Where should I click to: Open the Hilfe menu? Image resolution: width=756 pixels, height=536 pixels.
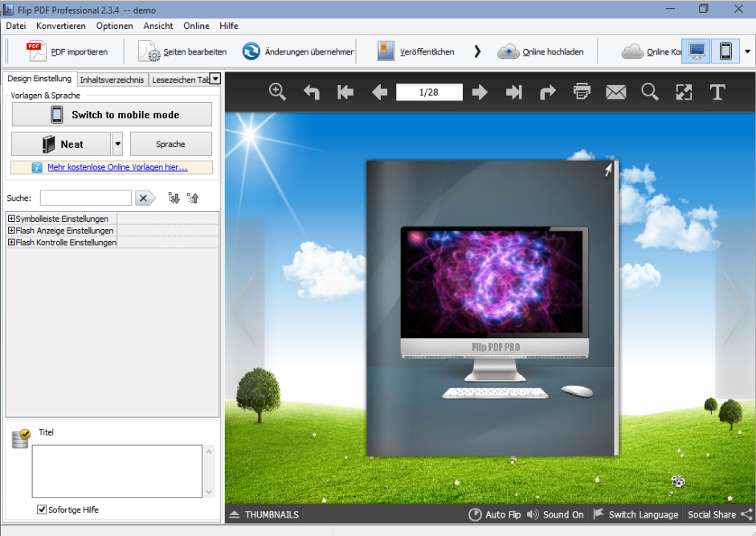click(x=228, y=26)
